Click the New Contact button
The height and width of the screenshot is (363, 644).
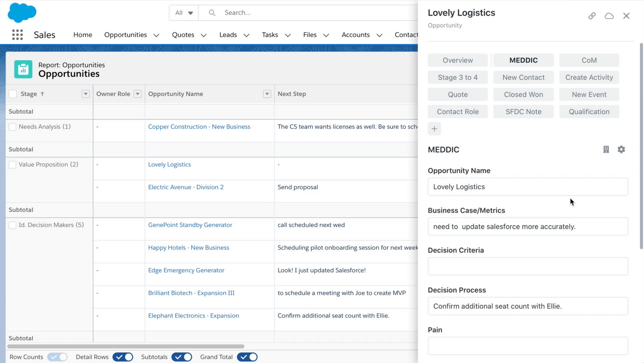coord(523,77)
